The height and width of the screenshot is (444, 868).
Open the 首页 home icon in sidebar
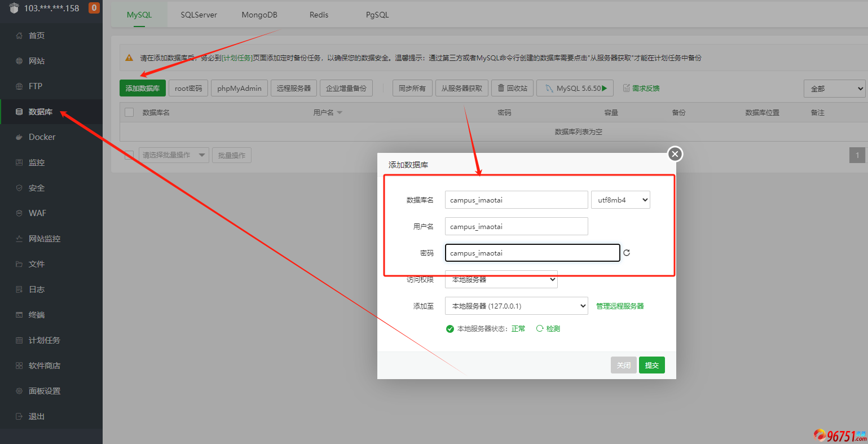[x=19, y=36]
